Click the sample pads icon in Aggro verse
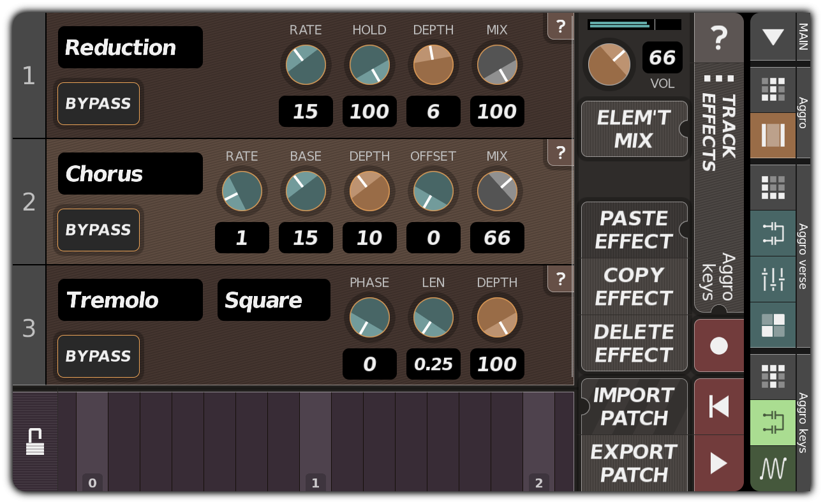 [x=773, y=327]
